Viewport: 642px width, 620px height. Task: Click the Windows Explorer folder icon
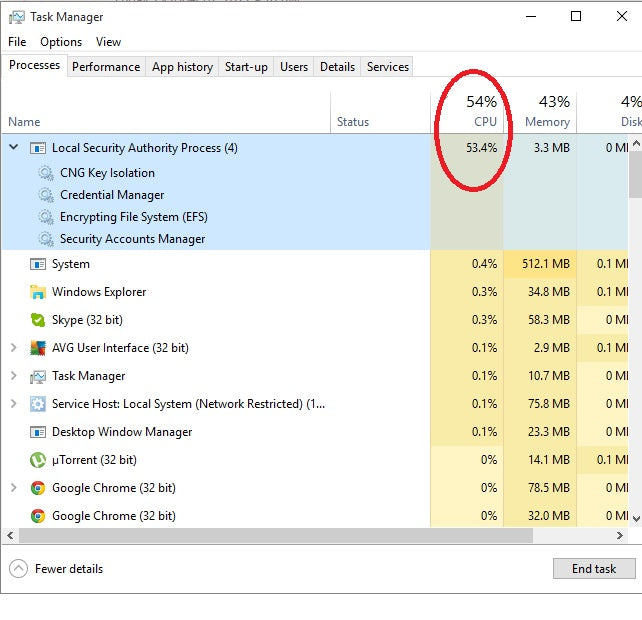[x=38, y=292]
